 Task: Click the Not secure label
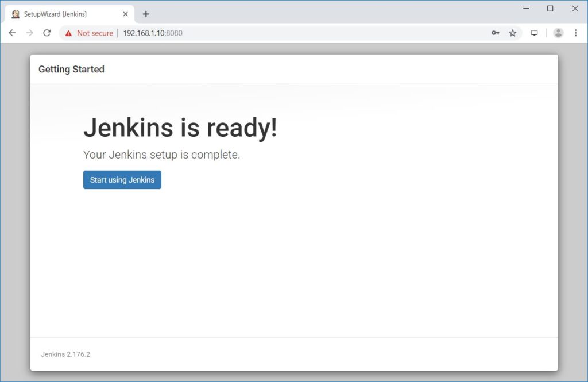95,33
